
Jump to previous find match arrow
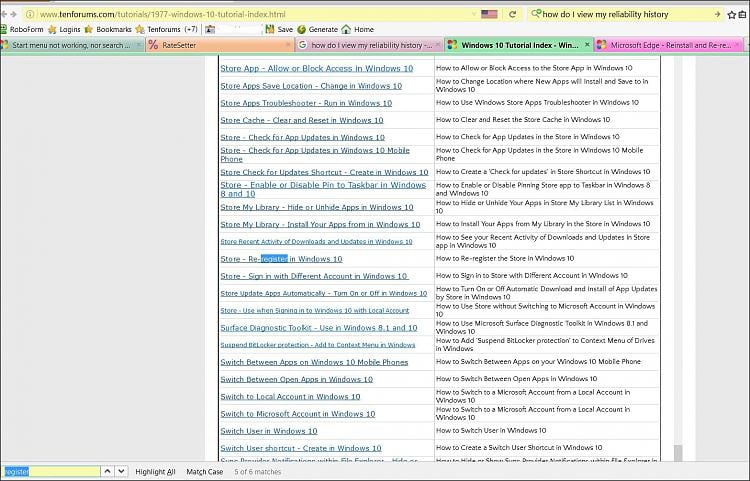pyautogui.click(x=108, y=471)
